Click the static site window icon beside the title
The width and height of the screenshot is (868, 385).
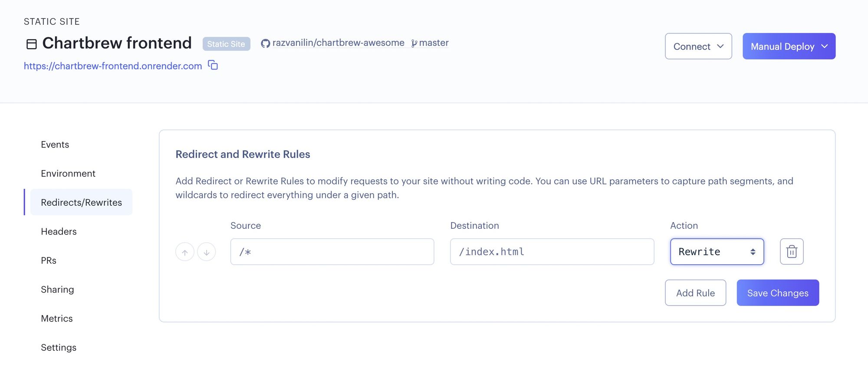(x=31, y=44)
